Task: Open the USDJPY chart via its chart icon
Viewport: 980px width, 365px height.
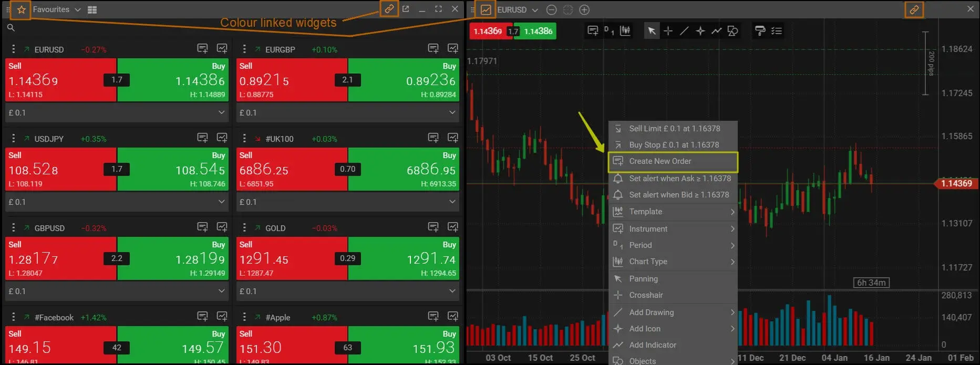Action: click(222, 138)
